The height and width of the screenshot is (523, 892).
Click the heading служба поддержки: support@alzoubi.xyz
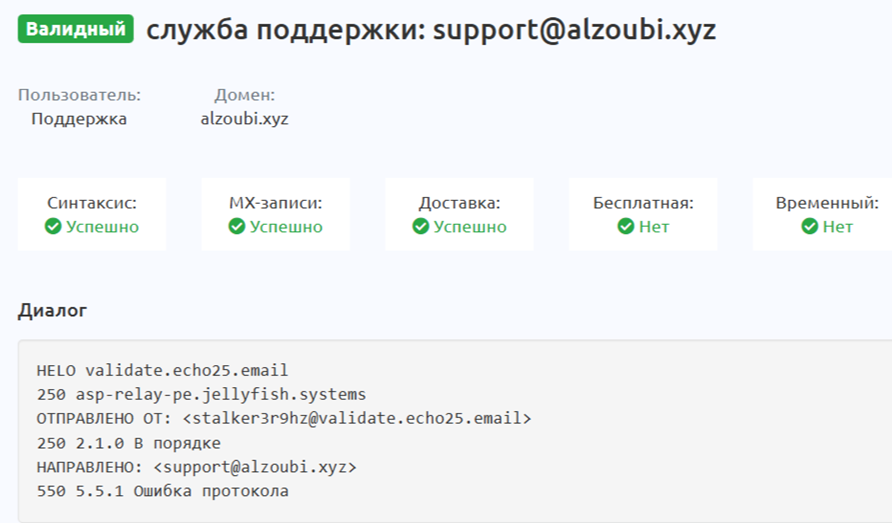point(431,30)
